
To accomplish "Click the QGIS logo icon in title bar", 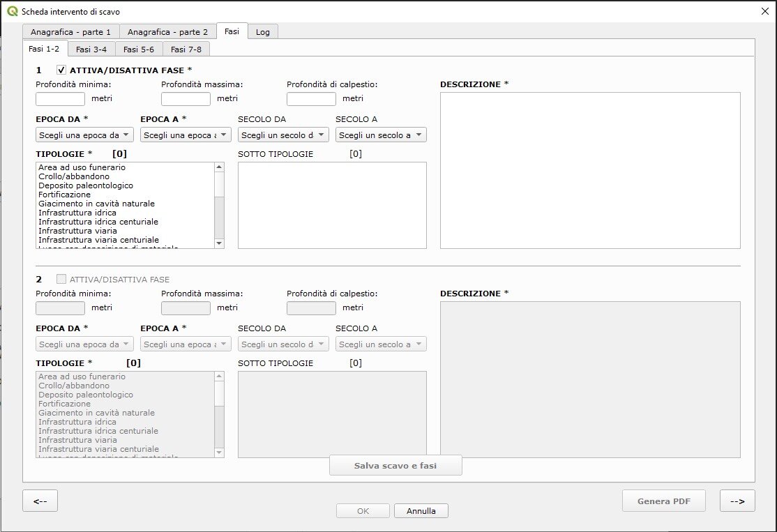I will pyautogui.click(x=12, y=12).
